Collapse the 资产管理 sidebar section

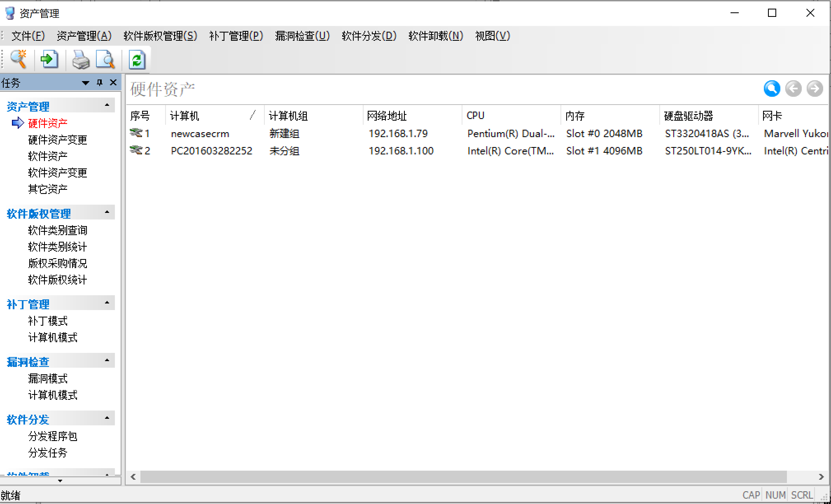point(107,105)
